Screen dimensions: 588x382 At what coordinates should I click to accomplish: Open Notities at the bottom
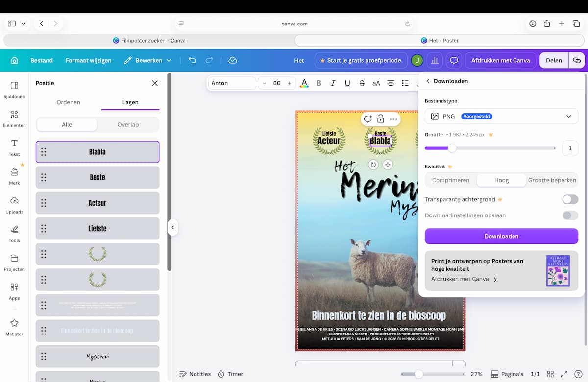[x=195, y=374]
